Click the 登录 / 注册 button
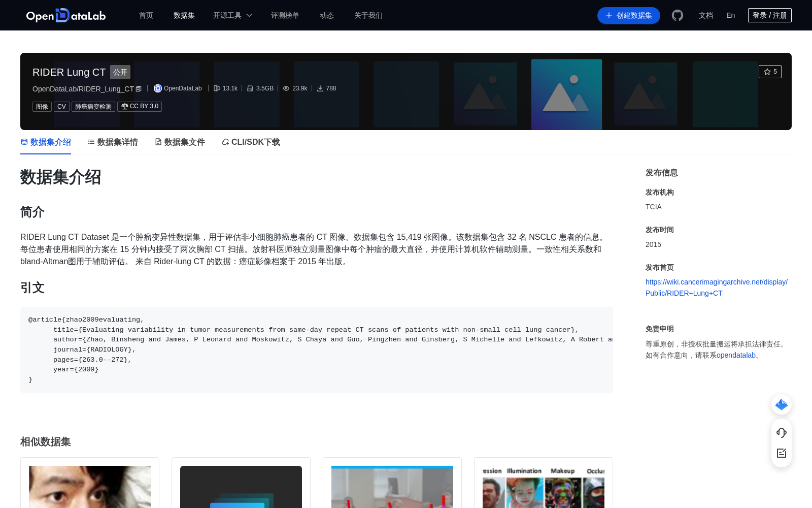Image resolution: width=812 pixels, height=508 pixels. 770,15
